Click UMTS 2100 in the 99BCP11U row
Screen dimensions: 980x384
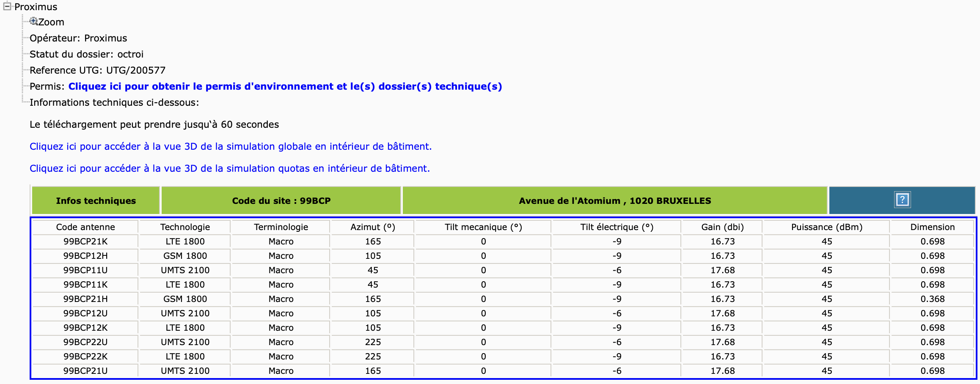point(185,270)
